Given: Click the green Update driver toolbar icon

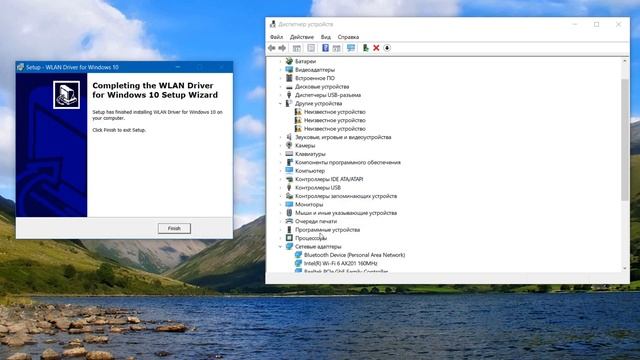Looking at the screenshot, I should click(365, 48).
